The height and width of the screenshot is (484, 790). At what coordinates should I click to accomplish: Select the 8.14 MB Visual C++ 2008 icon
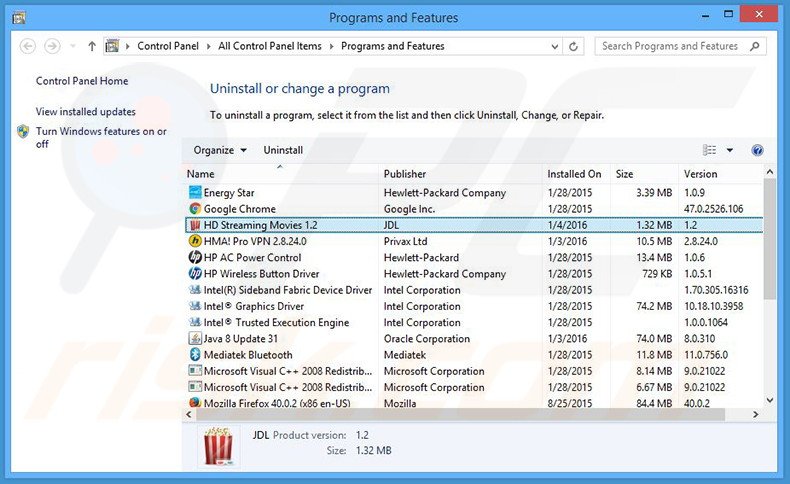(x=195, y=371)
